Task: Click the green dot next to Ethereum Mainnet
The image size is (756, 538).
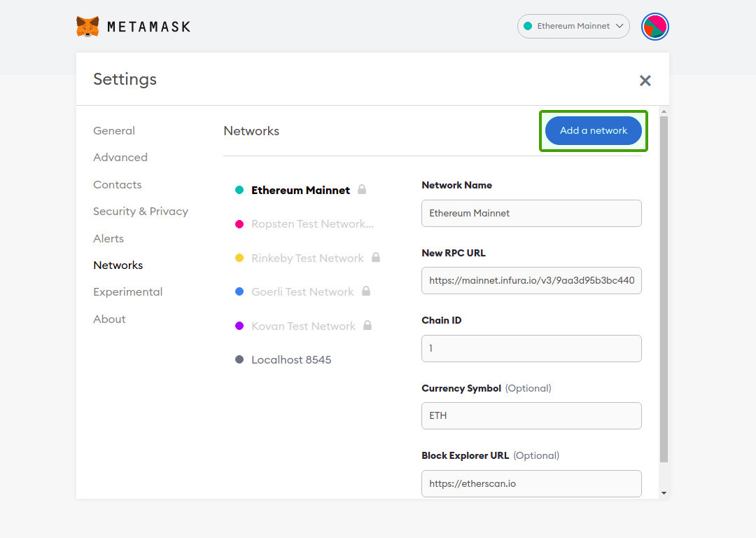Action: [239, 190]
